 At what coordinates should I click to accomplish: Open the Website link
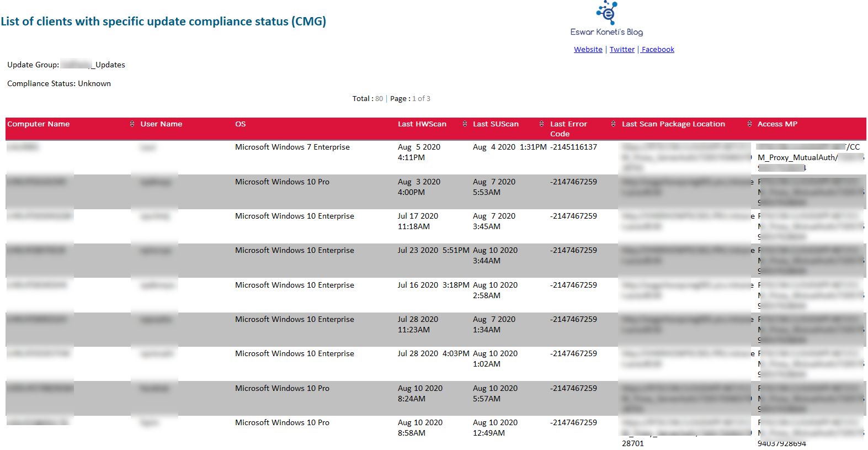[588, 50]
